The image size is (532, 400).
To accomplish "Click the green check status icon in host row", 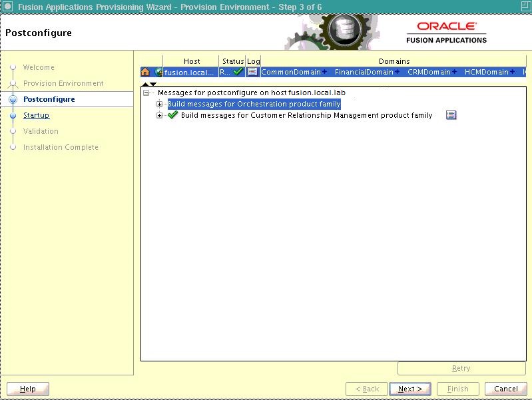I will [x=238, y=72].
